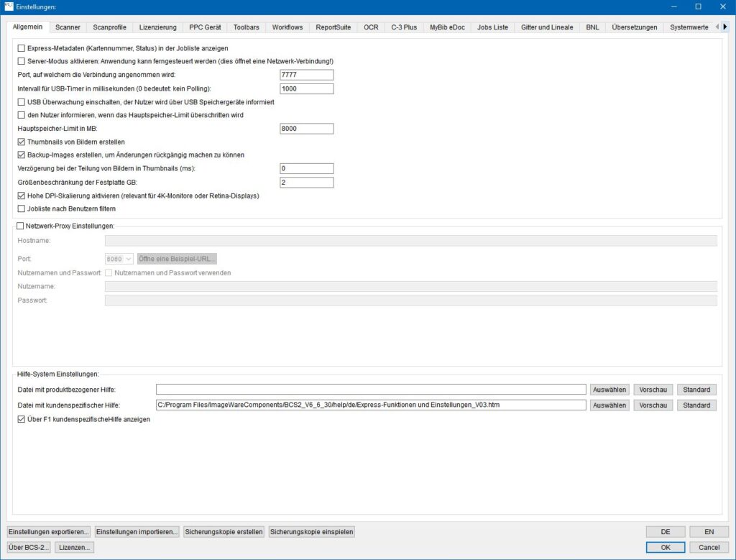
Task: Click Sicherungskopie erstellen button
Action: pos(224,532)
